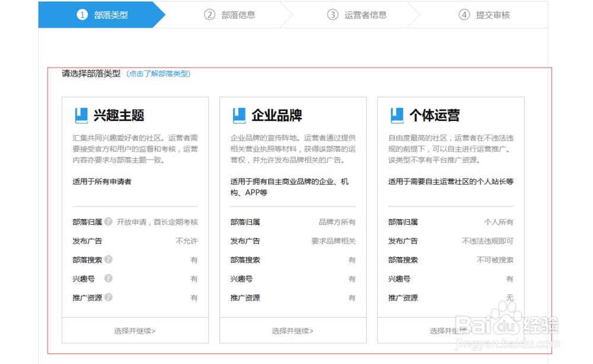Click the step 4 circle number icon
593x364 pixels.
[464, 15]
